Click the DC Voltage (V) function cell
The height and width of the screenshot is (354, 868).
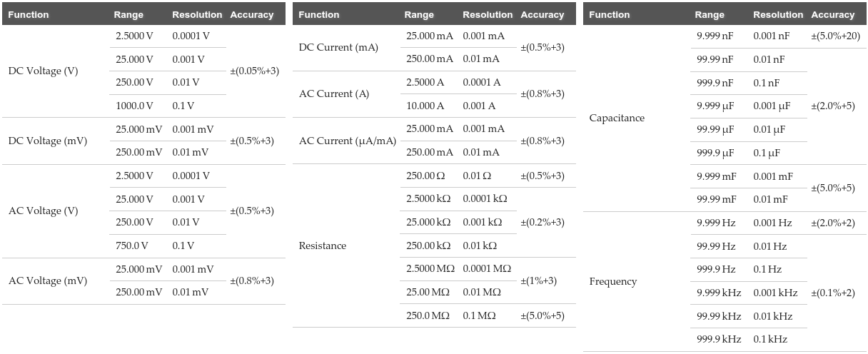click(44, 71)
